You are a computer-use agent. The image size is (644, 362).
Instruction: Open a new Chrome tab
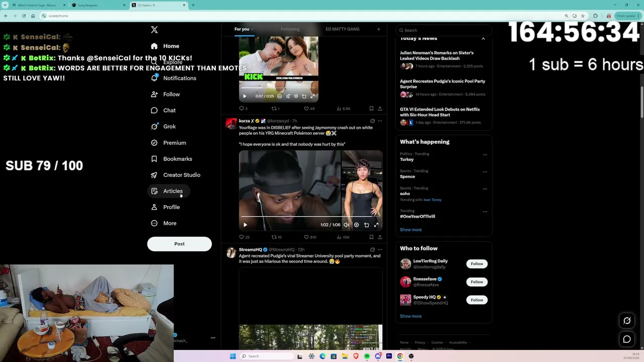tap(193, 6)
